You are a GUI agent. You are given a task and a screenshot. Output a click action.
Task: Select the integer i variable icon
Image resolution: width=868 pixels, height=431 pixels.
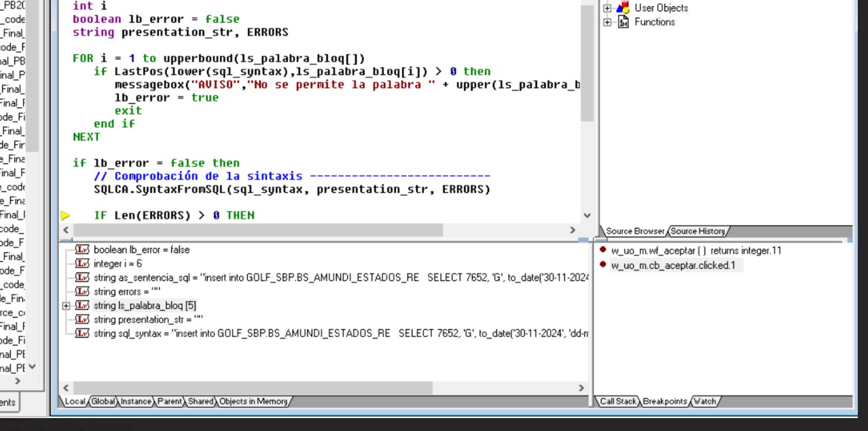(83, 264)
